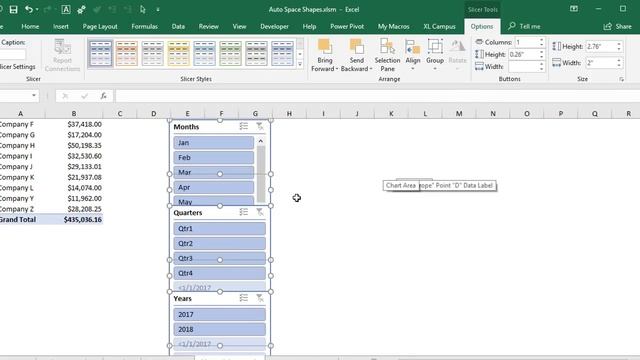The width and height of the screenshot is (640, 360).
Task: Open the Group shapes command
Action: (x=435, y=56)
